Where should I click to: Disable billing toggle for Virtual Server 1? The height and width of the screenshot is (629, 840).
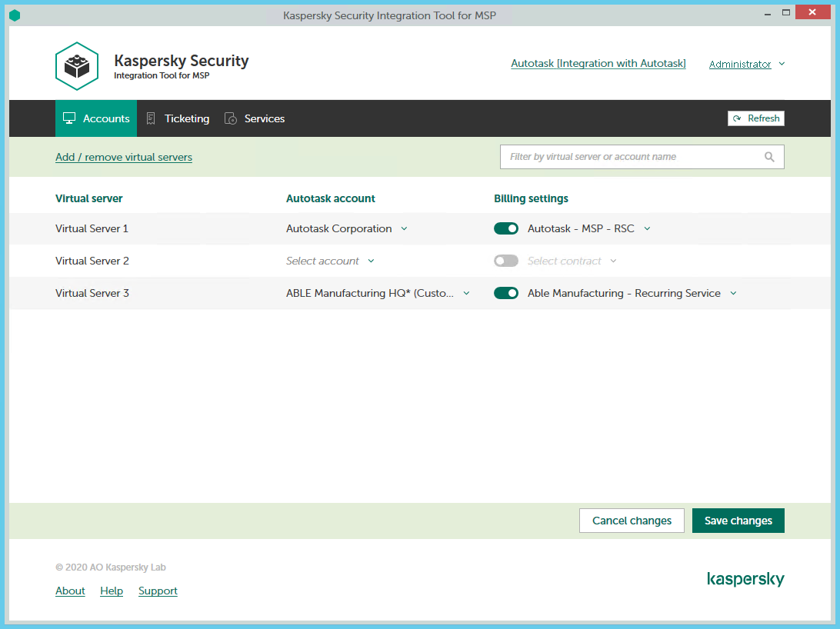506,228
